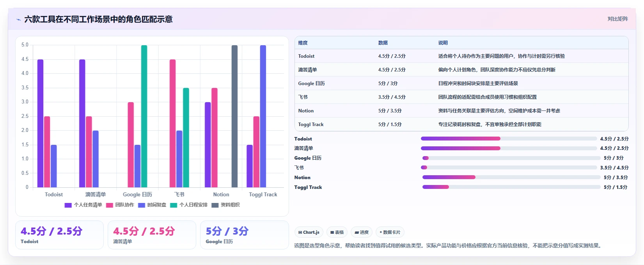Click the purple 个人任务清单 bar for Todoist
The image size is (644, 265).
pyautogui.click(x=40, y=123)
